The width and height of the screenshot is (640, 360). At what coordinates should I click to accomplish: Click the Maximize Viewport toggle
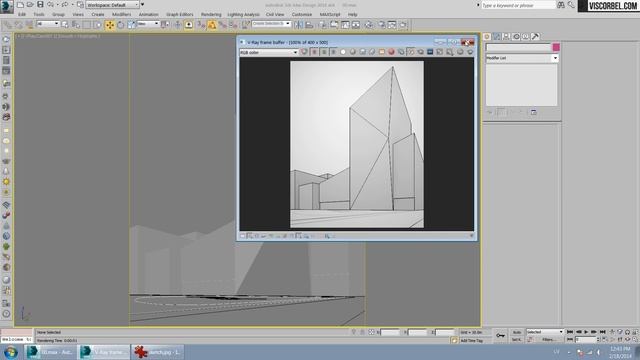635,339
